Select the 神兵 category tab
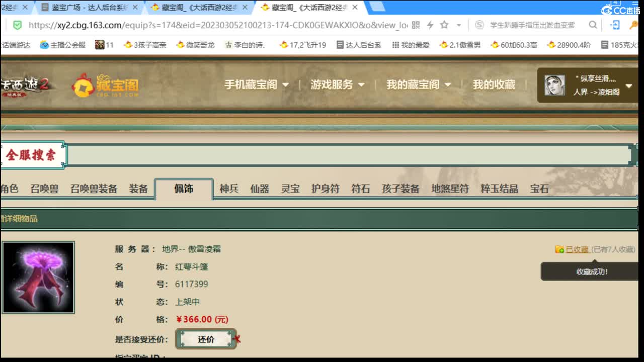644x362 pixels. pos(229,189)
